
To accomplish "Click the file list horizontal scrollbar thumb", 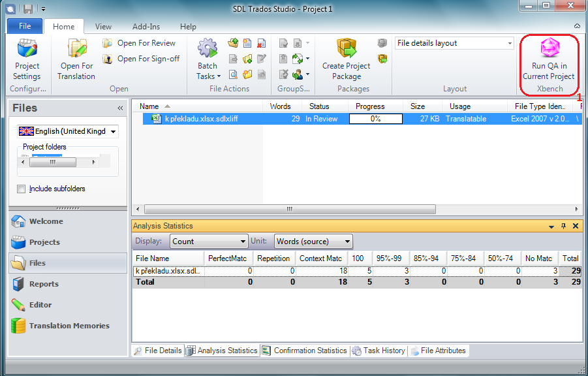I will [x=290, y=209].
